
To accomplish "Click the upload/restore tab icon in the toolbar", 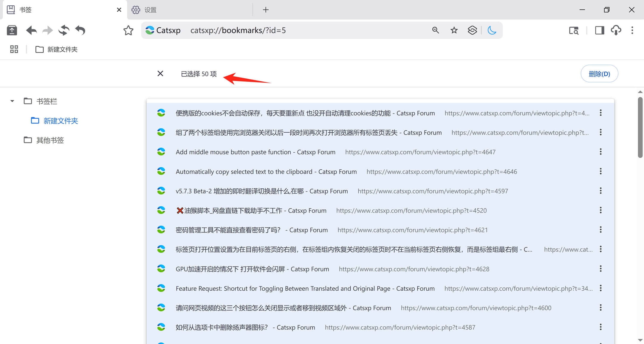I will coord(12,30).
